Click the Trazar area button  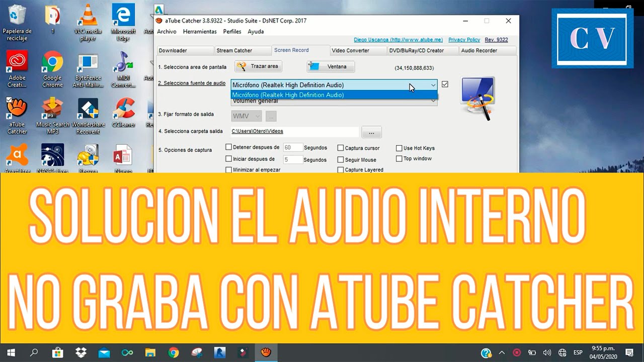(x=259, y=66)
